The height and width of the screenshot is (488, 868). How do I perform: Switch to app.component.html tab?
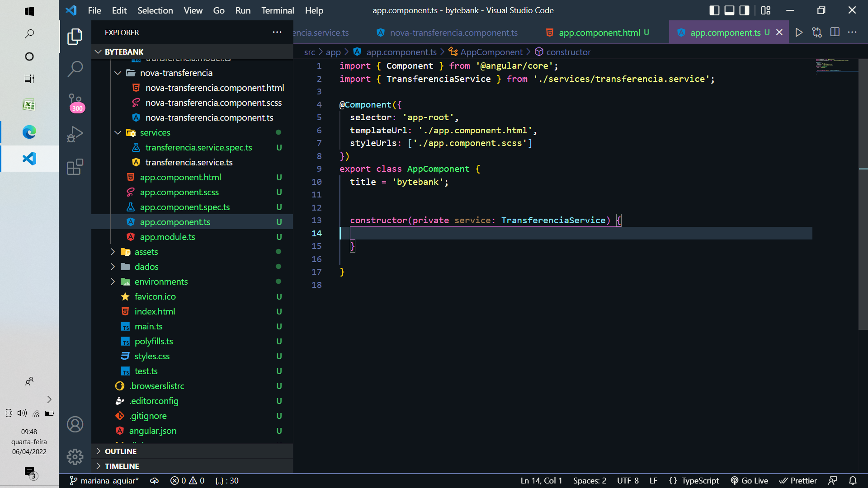(599, 33)
